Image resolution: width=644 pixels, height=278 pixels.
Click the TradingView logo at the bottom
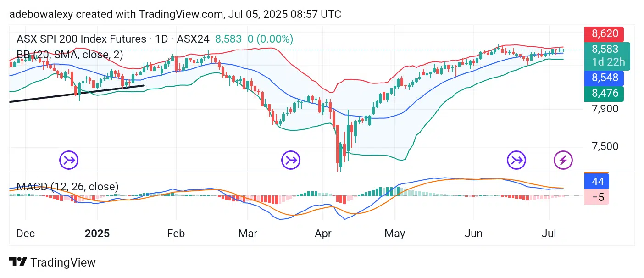pos(52,262)
